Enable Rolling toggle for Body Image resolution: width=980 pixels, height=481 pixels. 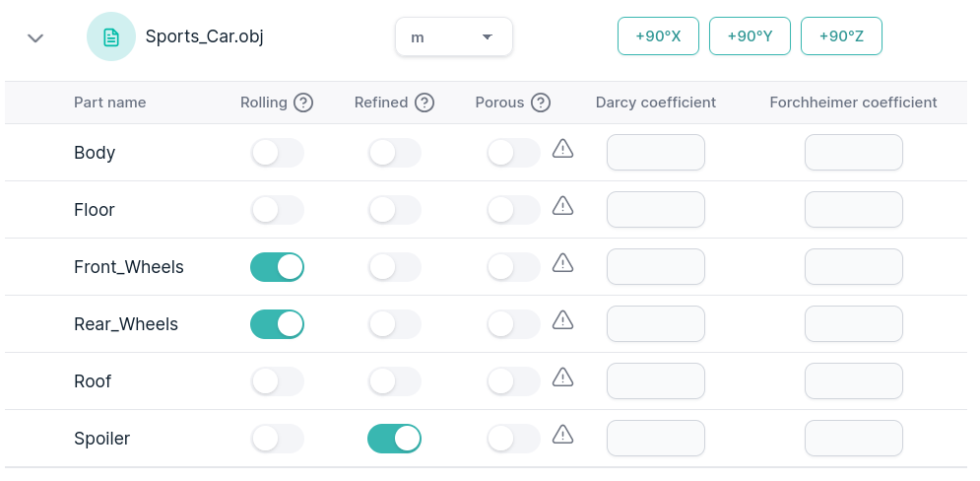277,153
